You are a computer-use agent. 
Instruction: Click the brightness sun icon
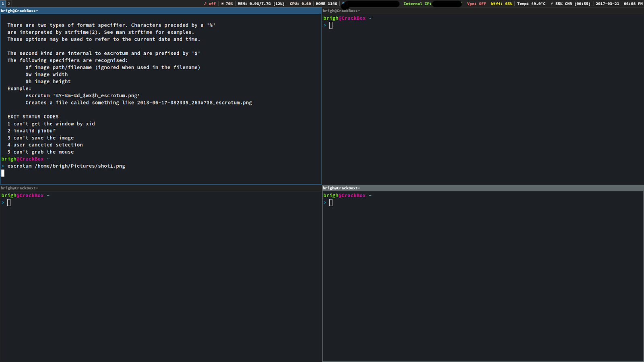222,4
